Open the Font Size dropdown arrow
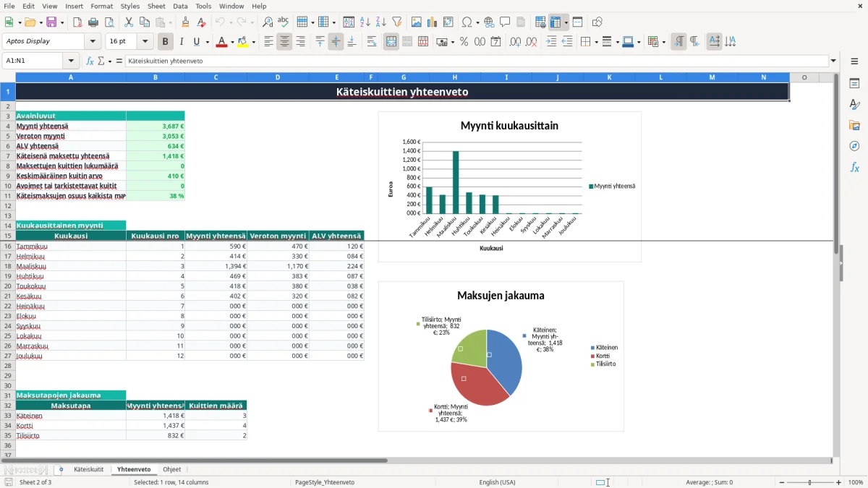The width and height of the screenshot is (868, 488). click(x=145, y=41)
